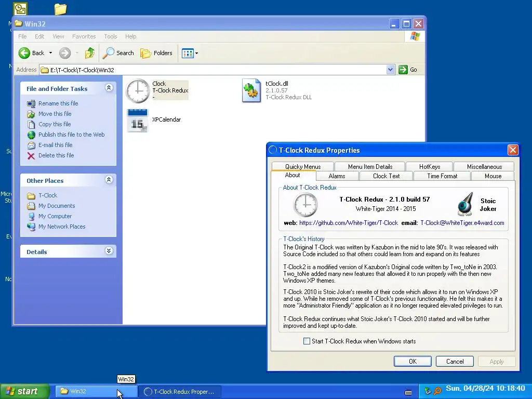Select the Clock T-Clock Redux file icon

click(x=138, y=91)
